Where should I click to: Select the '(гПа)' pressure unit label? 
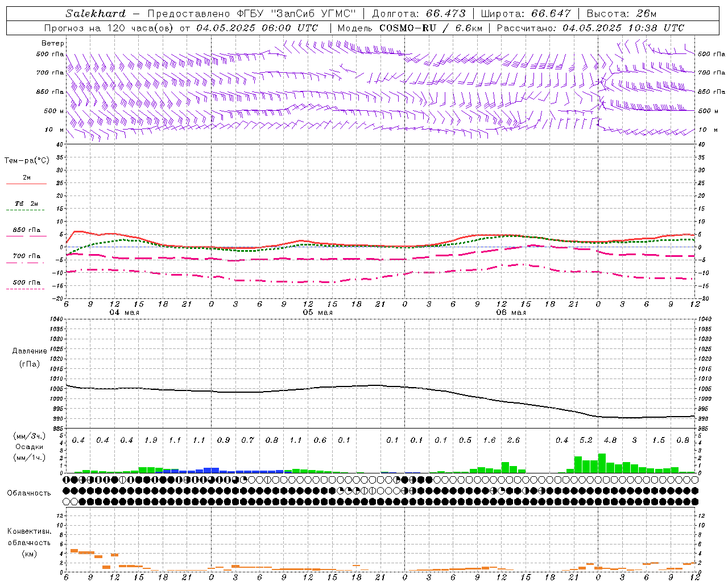point(29,364)
